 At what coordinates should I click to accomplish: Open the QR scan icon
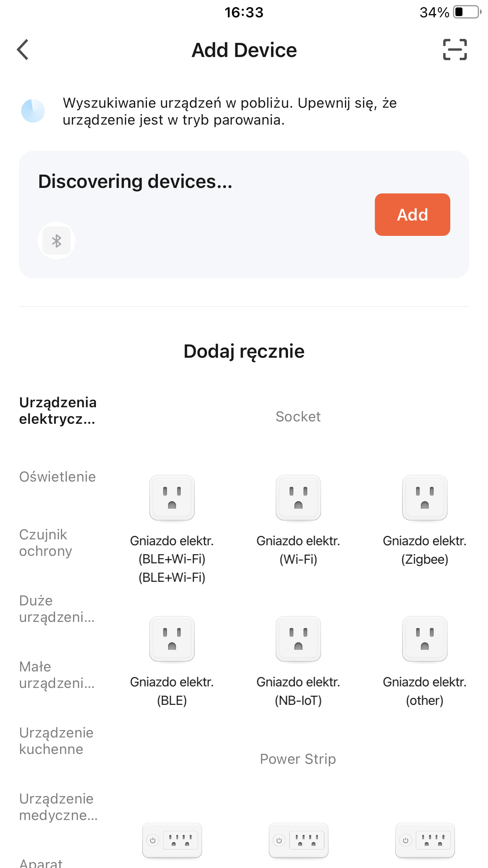coord(455,50)
